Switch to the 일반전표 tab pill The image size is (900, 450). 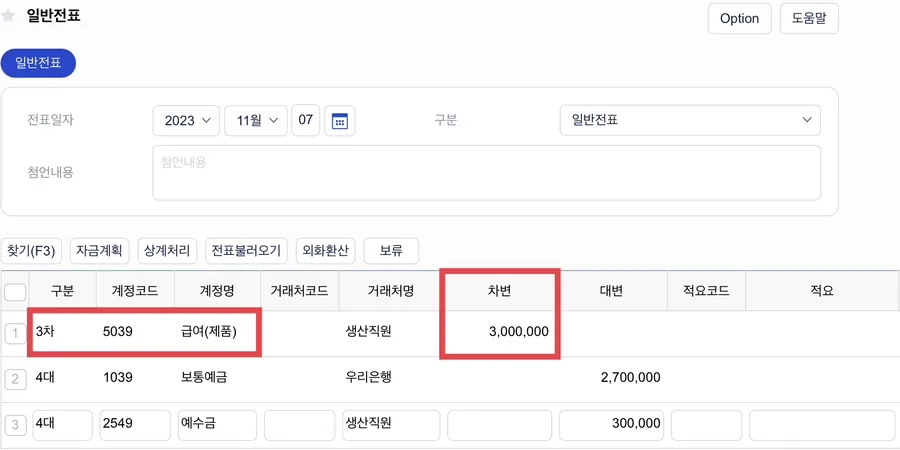[x=38, y=63]
